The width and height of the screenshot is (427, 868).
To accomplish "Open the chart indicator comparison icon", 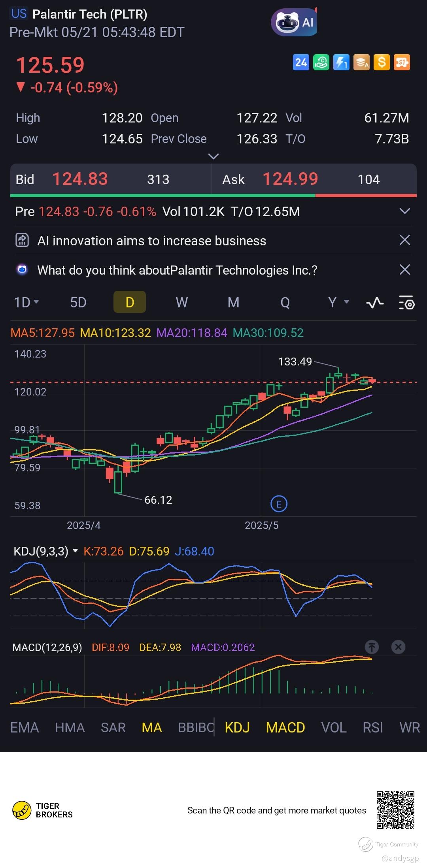I will click(375, 303).
